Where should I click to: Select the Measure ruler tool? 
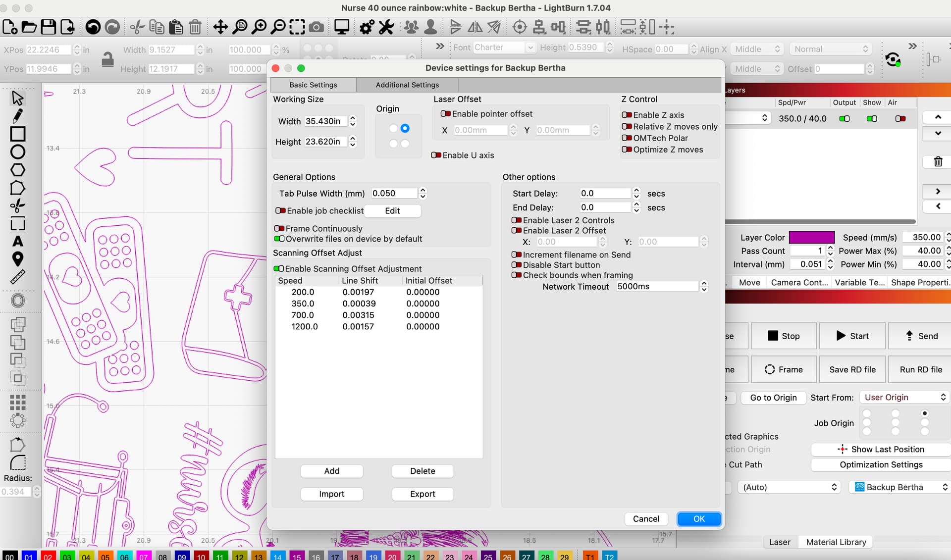[x=17, y=277]
